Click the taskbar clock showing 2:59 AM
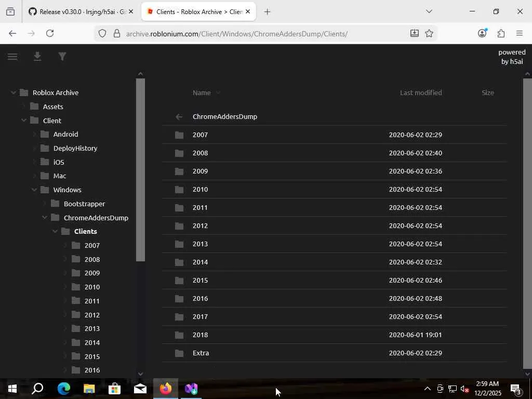 pos(487,389)
